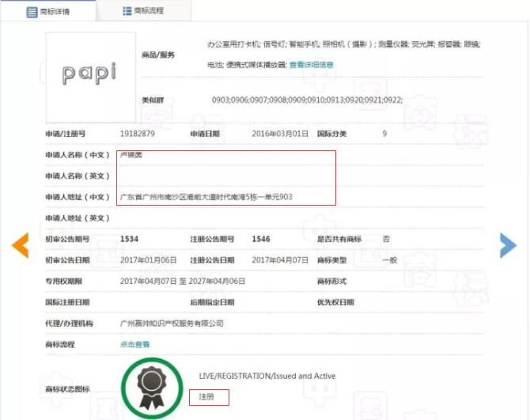Open the 点击查看 link beside 商标流程
Screen dimensions: 530x420
click(x=134, y=345)
